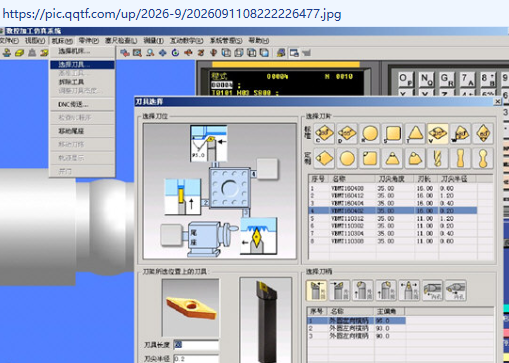Choose the custom triangle insert in second row

(x=392, y=158)
